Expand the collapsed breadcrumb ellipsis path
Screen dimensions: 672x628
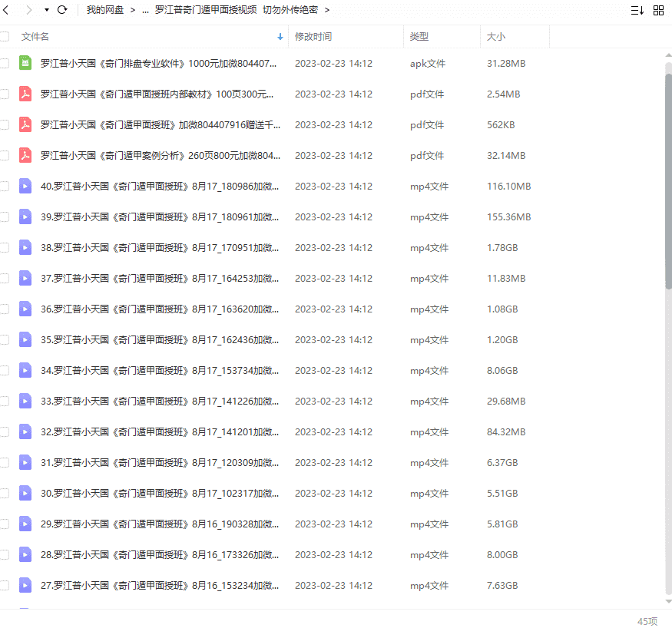point(145,10)
